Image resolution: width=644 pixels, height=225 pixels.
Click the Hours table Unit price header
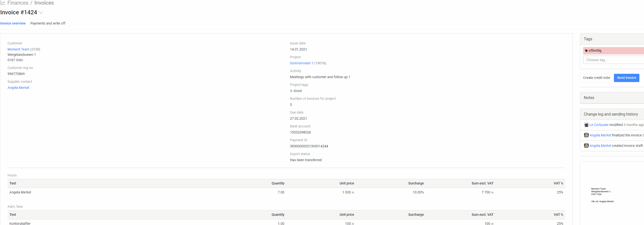coord(347,183)
